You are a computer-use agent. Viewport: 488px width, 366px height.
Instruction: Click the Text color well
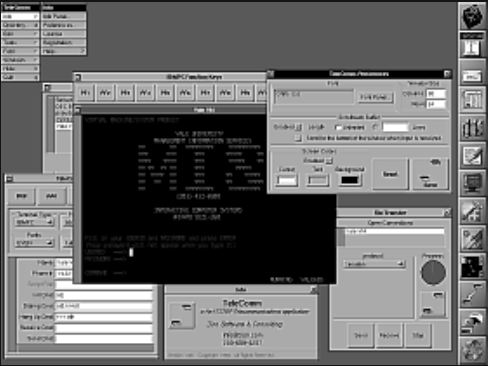click(x=318, y=180)
